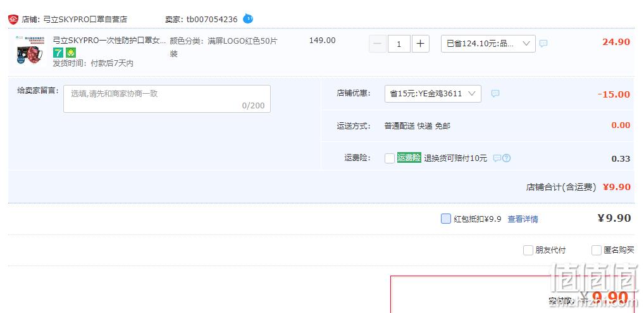Screen dimensions: 644x313
Task: Click the comment icon beside shipping insurance text
Action: [x=497, y=158]
